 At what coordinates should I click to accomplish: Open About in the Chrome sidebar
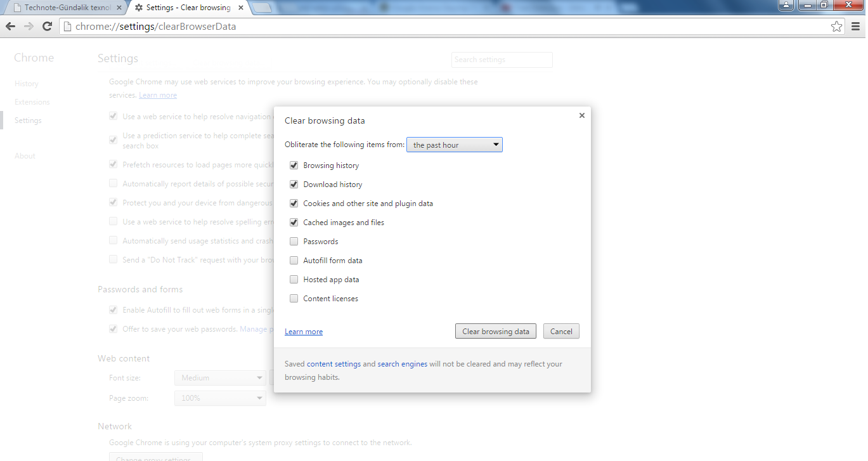coord(25,156)
